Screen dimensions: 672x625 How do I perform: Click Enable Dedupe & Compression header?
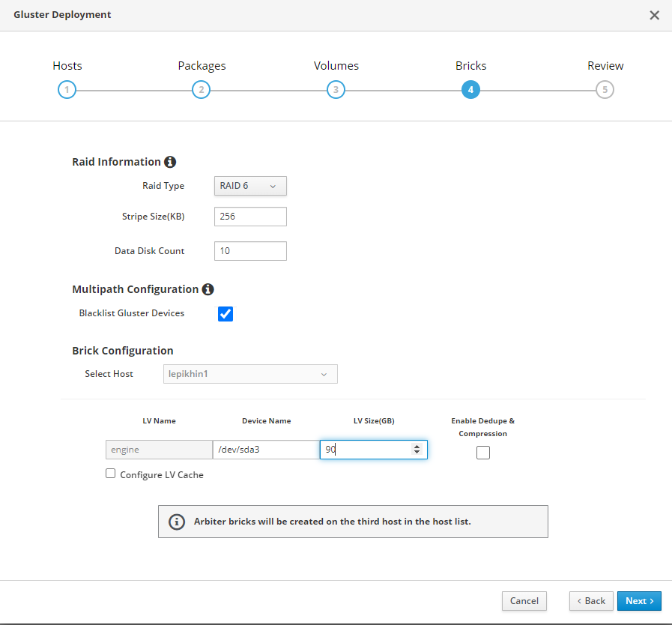(x=483, y=427)
